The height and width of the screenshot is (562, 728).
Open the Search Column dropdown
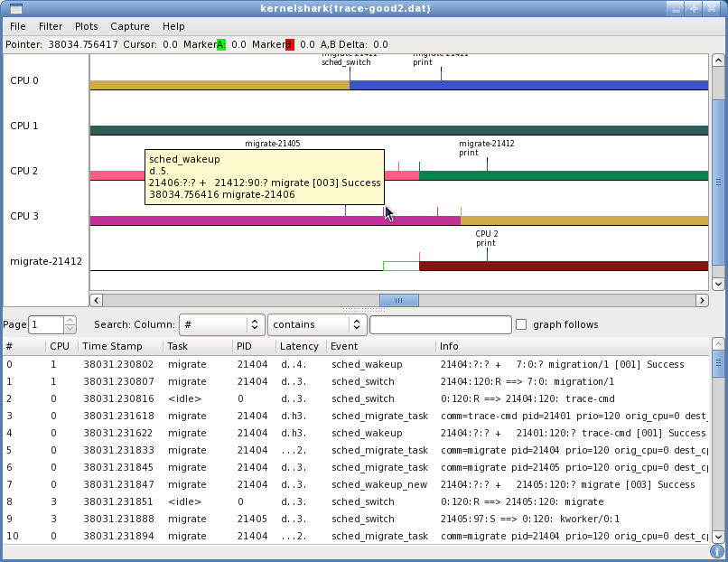click(x=221, y=324)
